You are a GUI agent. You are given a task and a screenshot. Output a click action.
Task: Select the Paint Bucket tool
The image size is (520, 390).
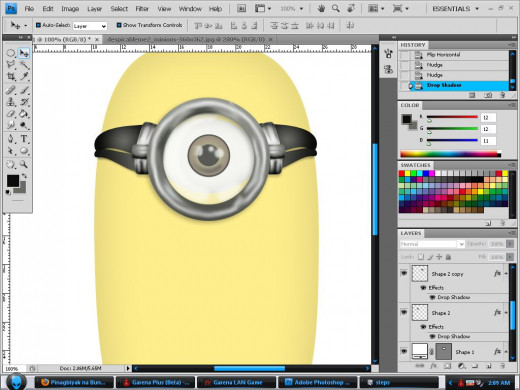click(24, 114)
